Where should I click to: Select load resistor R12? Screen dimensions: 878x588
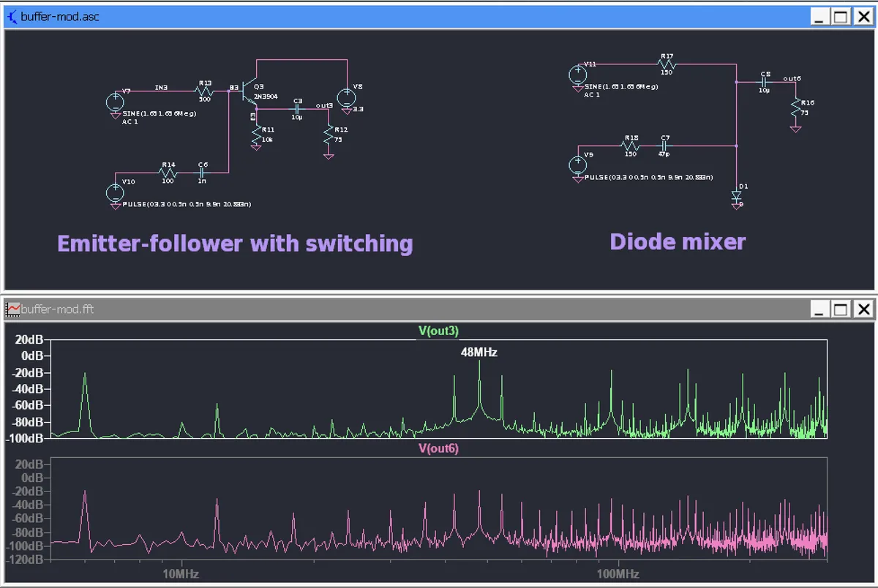click(x=329, y=133)
